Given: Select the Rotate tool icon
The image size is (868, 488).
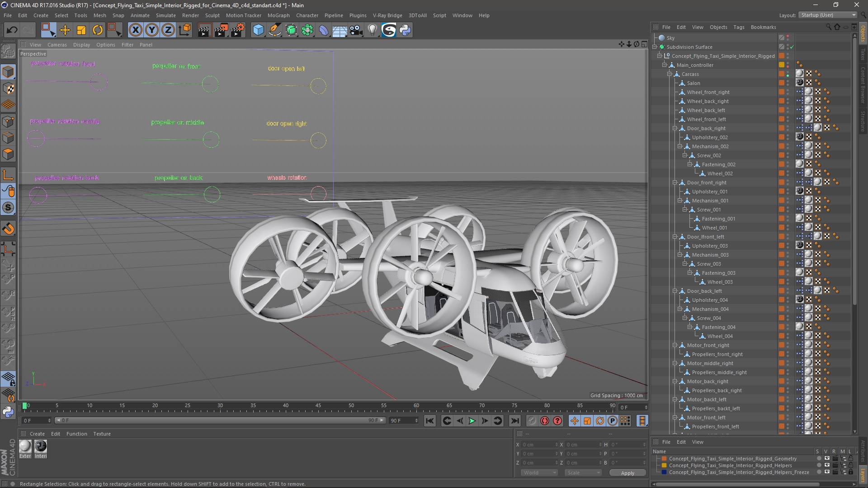Looking at the screenshot, I should click(98, 30).
